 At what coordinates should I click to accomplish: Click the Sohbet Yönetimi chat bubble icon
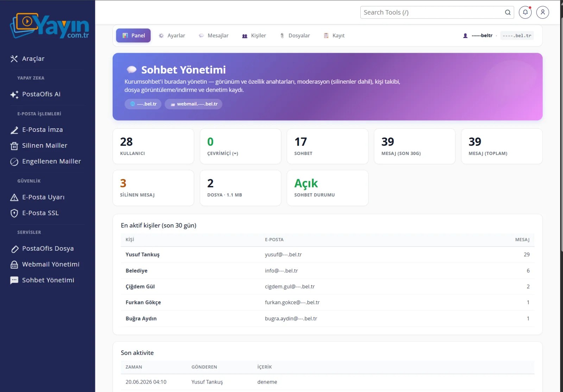coord(14,281)
